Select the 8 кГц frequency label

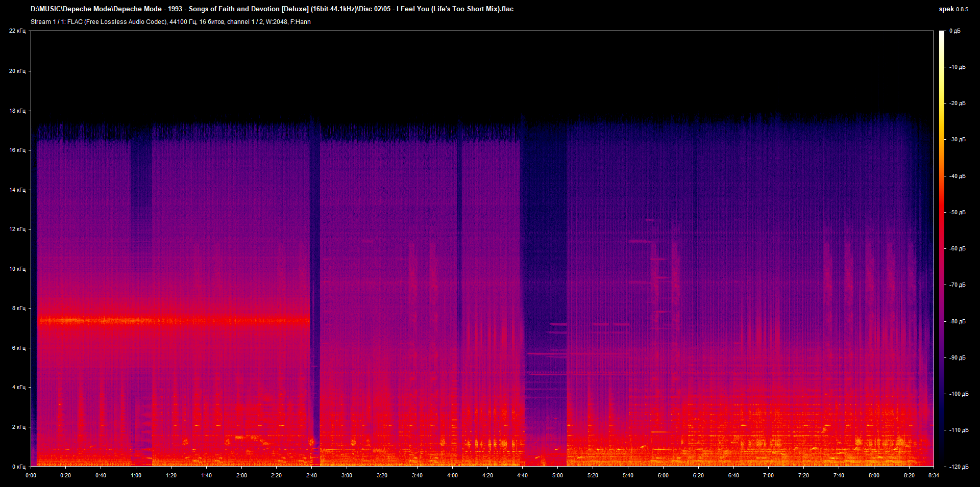(18, 308)
